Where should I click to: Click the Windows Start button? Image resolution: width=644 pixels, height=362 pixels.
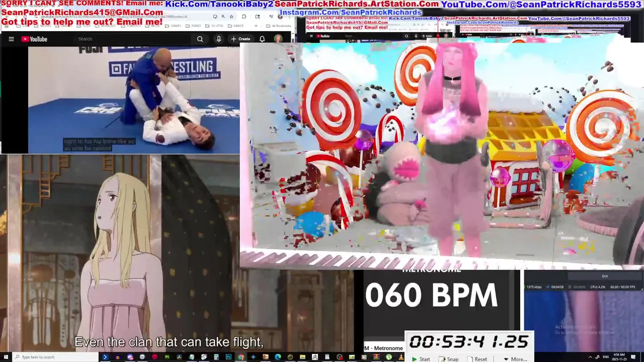tap(6, 357)
